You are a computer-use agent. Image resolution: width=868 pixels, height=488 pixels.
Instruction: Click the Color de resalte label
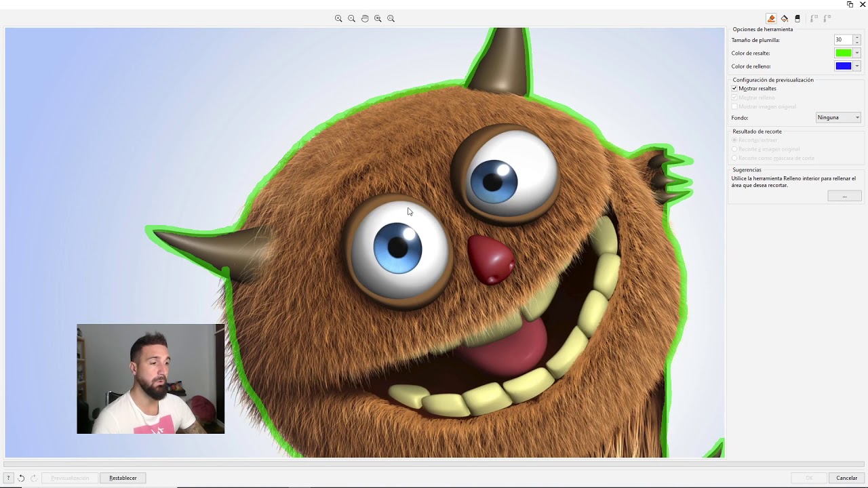click(750, 53)
